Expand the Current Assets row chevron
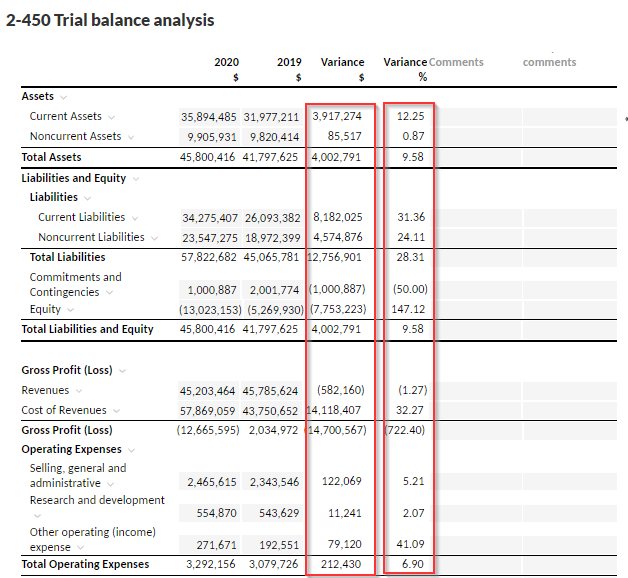Image resolution: width=628 pixels, height=578 pixels. click(x=112, y=117)
